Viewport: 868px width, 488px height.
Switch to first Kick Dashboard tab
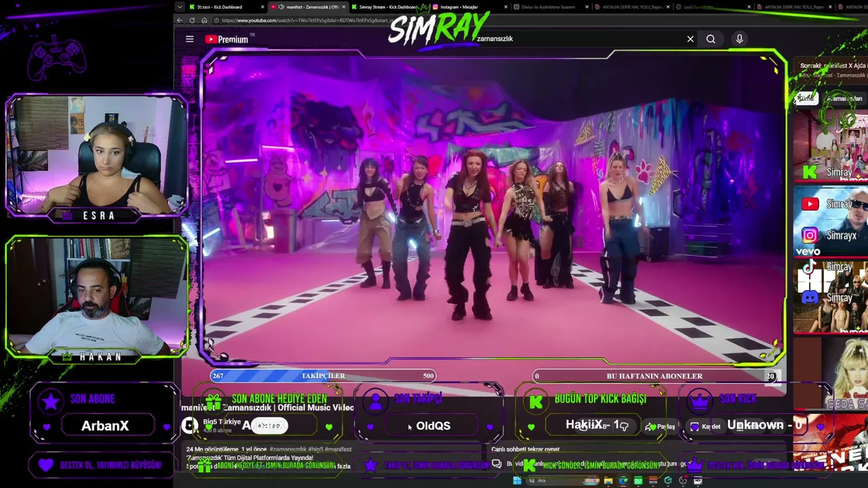[x=220, y=7]
